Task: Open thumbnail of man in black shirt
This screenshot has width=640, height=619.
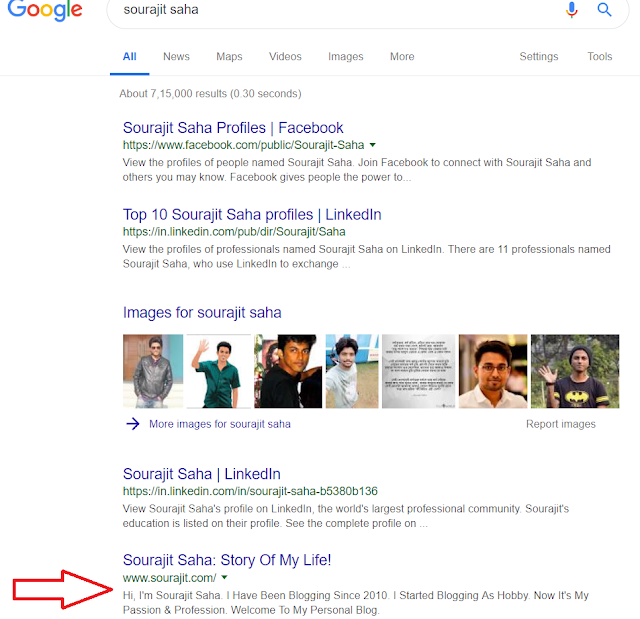Action: click(288, 371)
